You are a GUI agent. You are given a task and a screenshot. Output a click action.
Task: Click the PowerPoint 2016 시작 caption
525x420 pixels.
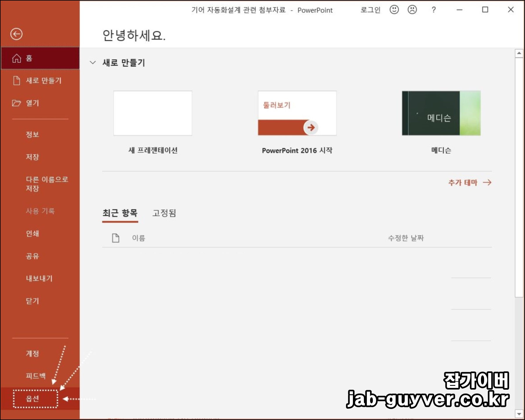point(297,150)
